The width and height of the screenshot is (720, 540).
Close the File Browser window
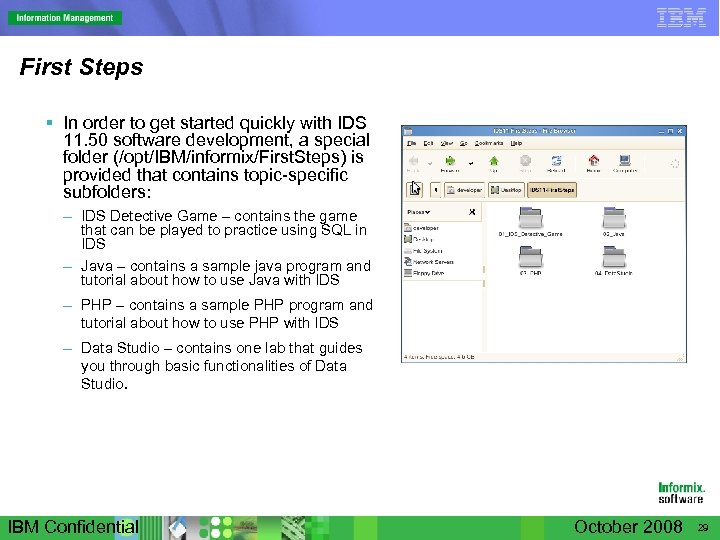click(680, 131)
